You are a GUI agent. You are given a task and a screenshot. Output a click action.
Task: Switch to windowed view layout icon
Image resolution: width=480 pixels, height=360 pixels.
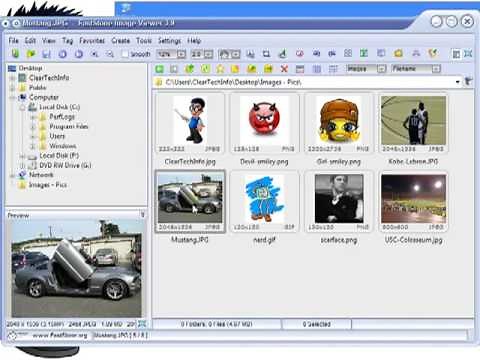pyautogui.click(x=456, y=54)
